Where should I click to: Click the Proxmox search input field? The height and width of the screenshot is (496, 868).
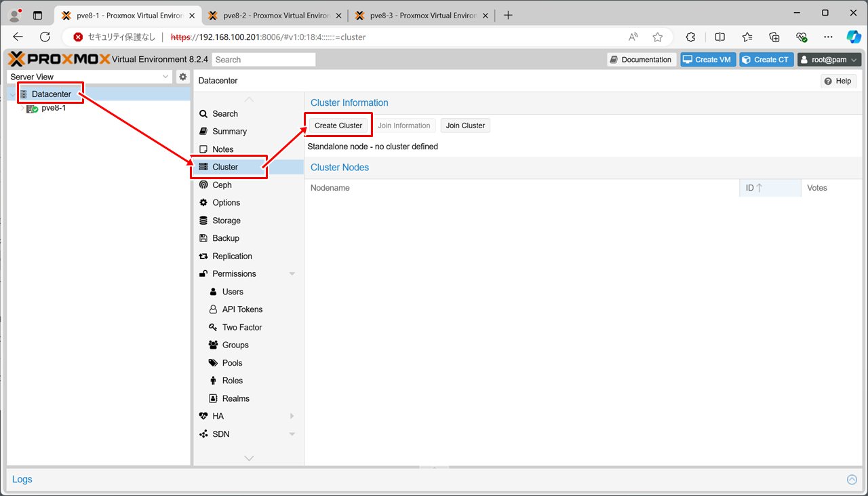coord(264,60)
